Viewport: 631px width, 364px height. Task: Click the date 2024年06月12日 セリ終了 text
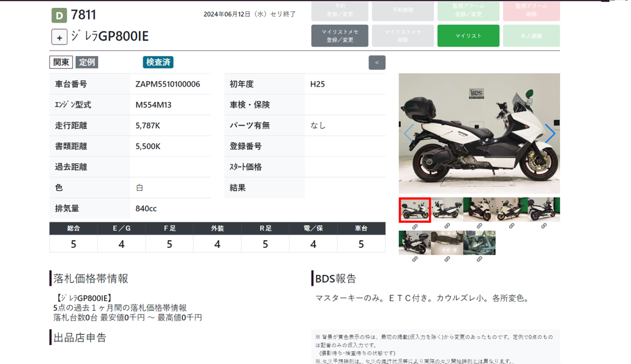250,14
